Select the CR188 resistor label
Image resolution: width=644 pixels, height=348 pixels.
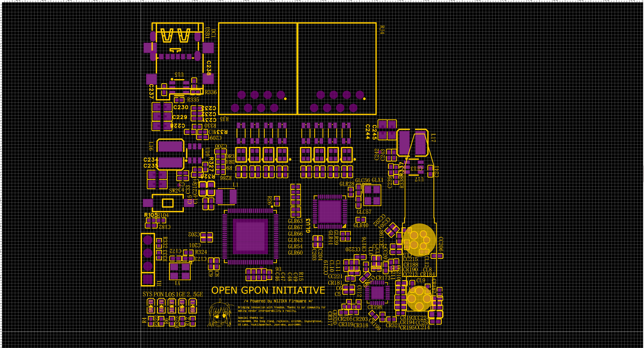tap(411, 265)
